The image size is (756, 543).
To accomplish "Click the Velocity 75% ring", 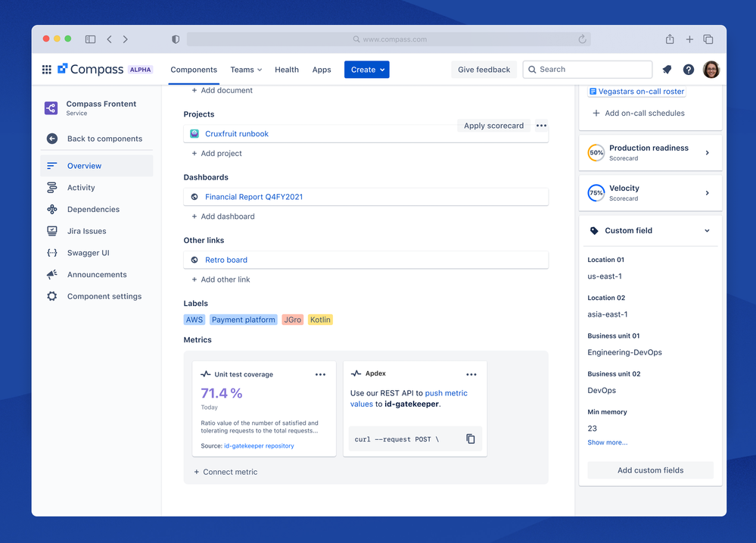I will tap(596, 192).
